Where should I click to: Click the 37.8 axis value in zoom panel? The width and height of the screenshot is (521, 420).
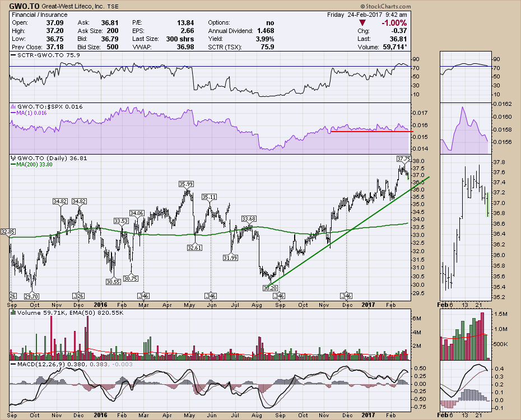(499, 162)
